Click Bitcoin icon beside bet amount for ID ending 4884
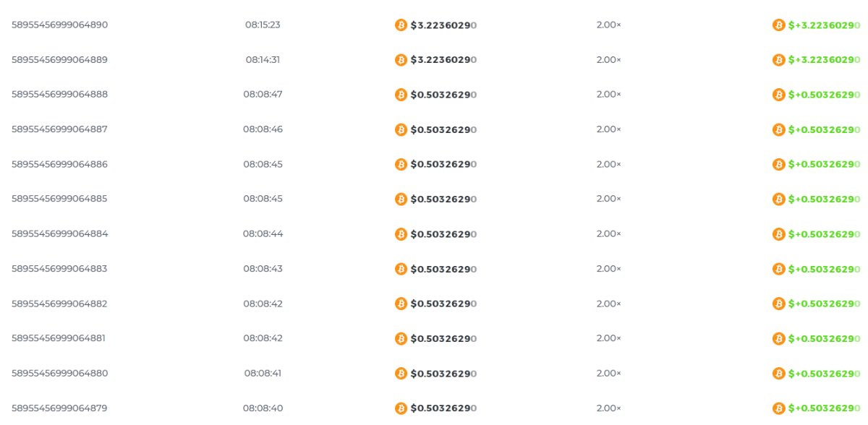Screen dimensions: 868x425 click(401, 234)
